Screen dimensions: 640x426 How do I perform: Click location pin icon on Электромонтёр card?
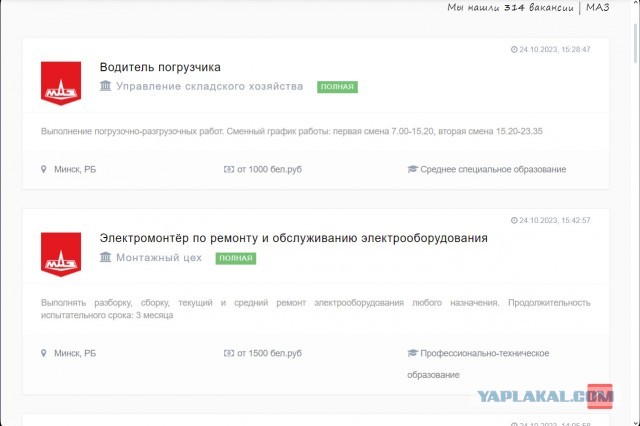pos(44,353)
